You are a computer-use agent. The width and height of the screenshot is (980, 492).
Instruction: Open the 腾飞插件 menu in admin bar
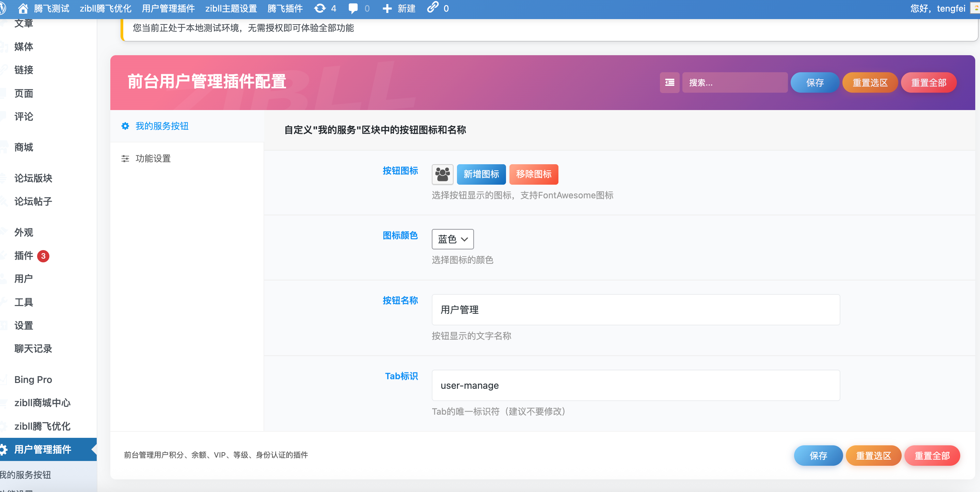tap(285, 9)
